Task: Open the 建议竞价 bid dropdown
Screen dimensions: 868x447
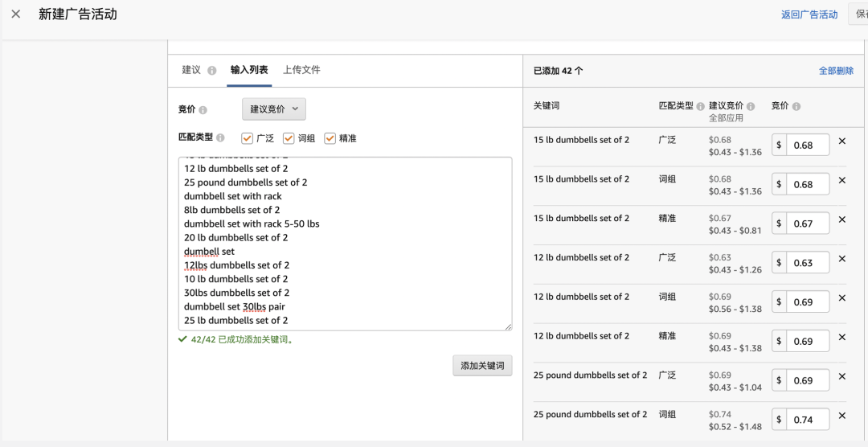Action: click(x=274, y=109)
